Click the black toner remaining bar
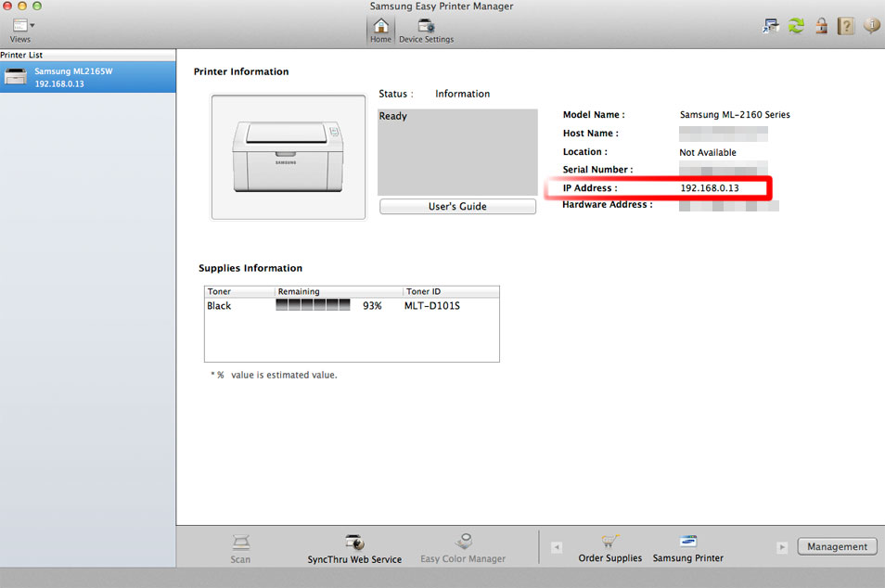Image resolution: width=885 pixels, height=588 pixels. point(313,305)
